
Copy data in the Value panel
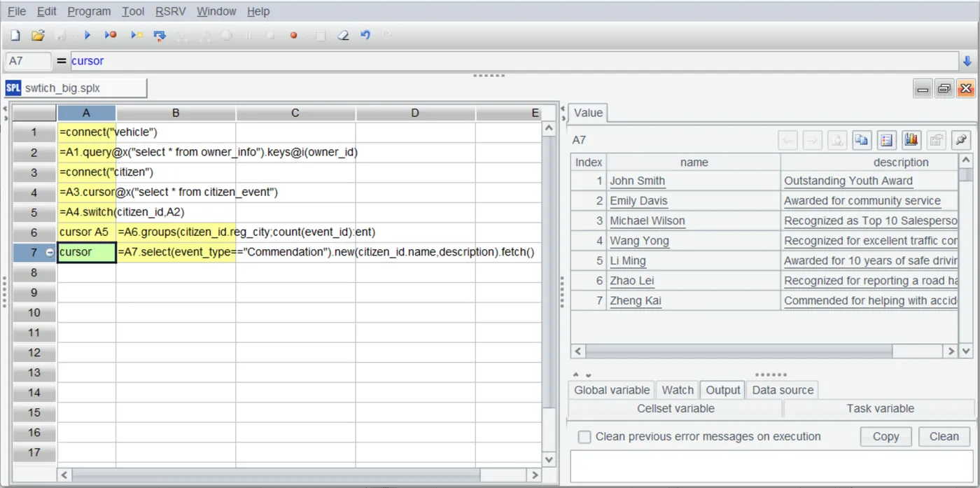(862, 140)
